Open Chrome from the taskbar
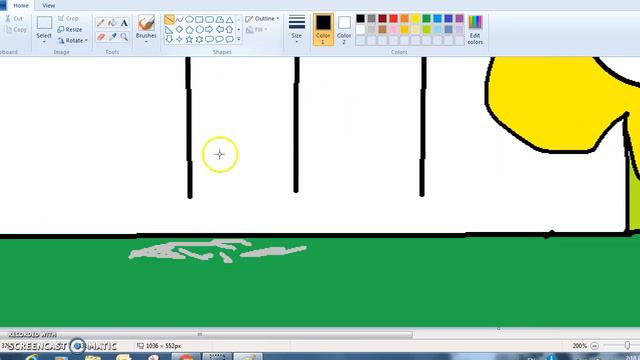This screenshot has height=360, width=640. 186,357
